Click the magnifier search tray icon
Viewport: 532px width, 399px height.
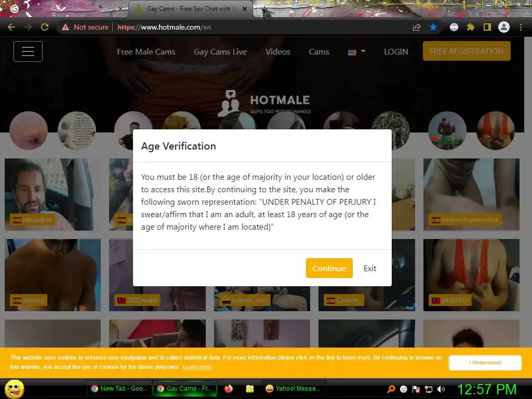[391, 389]
